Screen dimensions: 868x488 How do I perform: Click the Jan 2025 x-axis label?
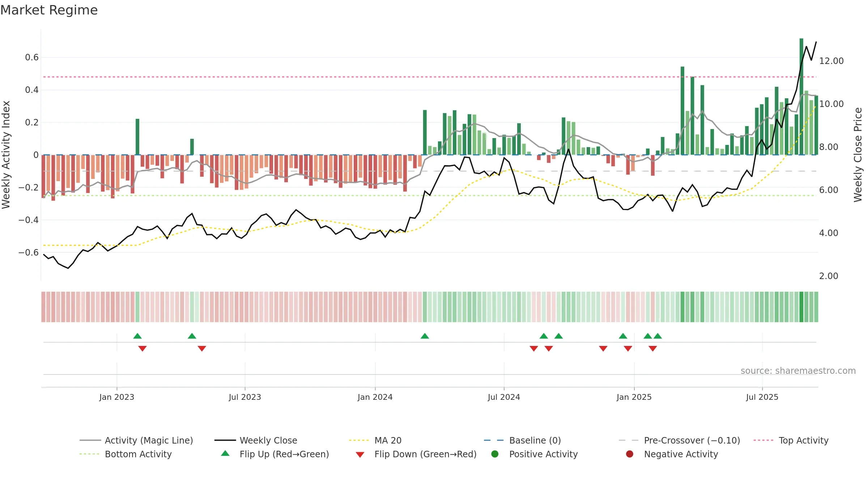[634, 397]
